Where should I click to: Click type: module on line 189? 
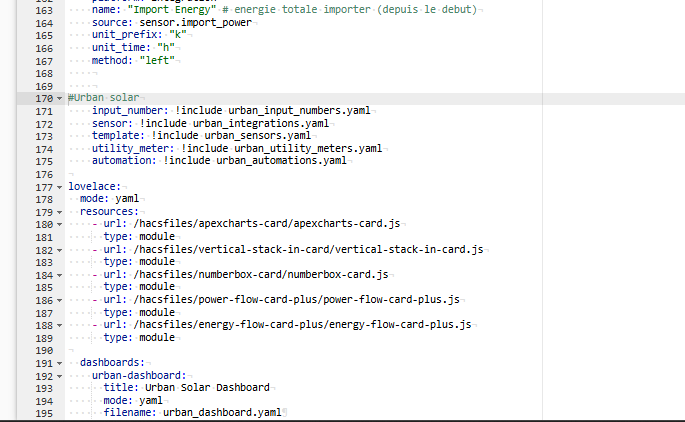pyautogui.click(x=139, y=338)
